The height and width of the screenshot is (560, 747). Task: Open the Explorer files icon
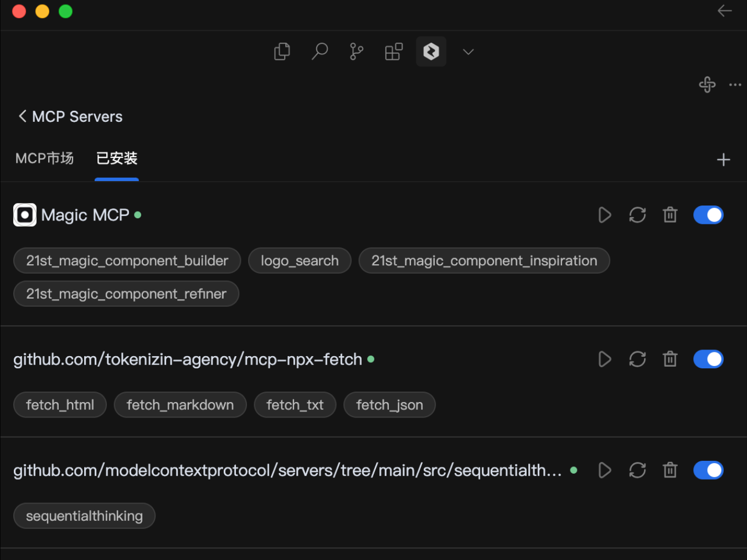click(282, 52)
